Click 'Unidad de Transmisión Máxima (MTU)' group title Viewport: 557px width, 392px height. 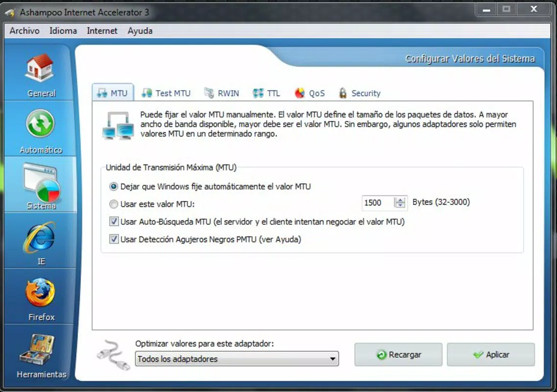[171, 168]
